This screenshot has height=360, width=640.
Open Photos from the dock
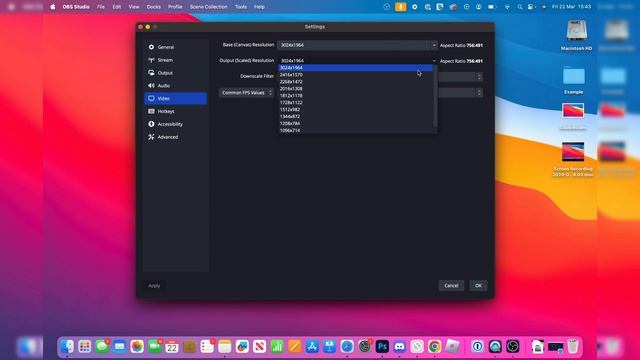pyautogui.click(x=137, y=347)
